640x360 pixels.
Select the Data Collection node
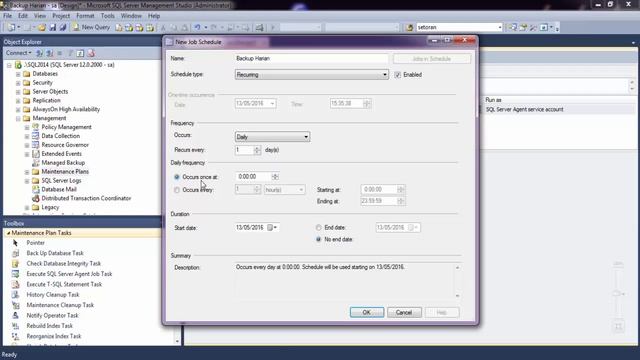tap(60, 136)
